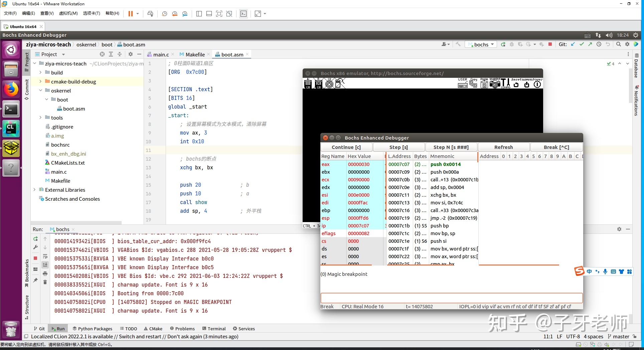Stop the running process in top toolbar
The width and height of the screenshot is (644, 350).
(550, 44)
